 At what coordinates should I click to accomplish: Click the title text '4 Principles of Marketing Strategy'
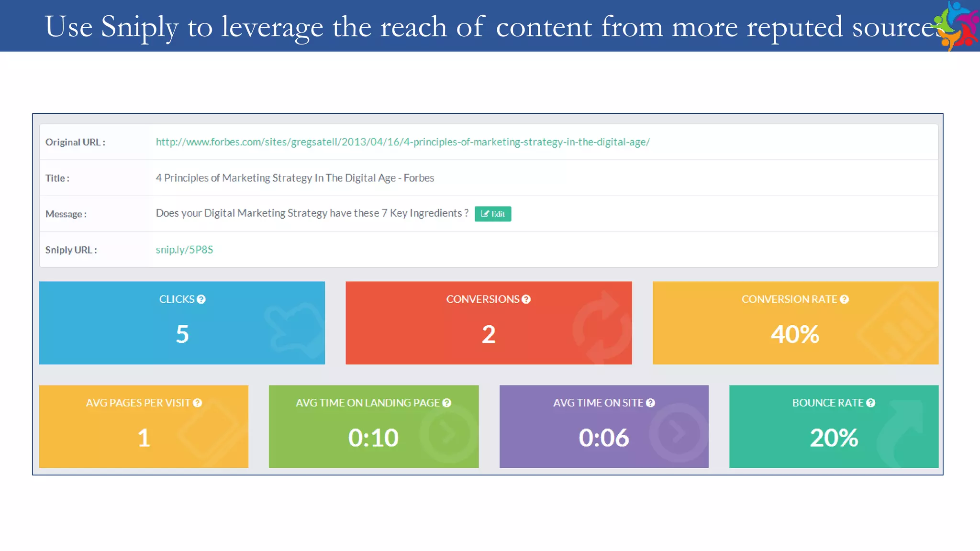234,178
